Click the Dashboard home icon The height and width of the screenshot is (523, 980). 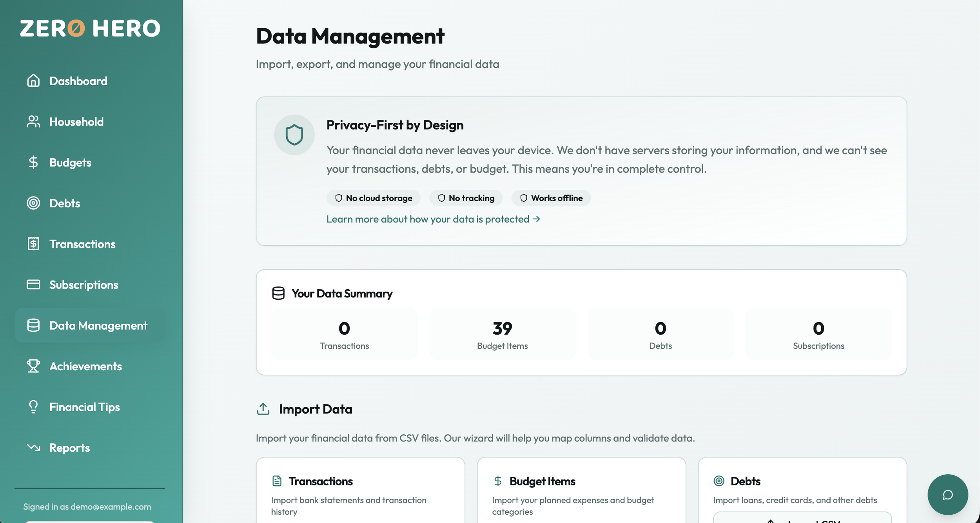pyautogui.click(x=33, y=81)
